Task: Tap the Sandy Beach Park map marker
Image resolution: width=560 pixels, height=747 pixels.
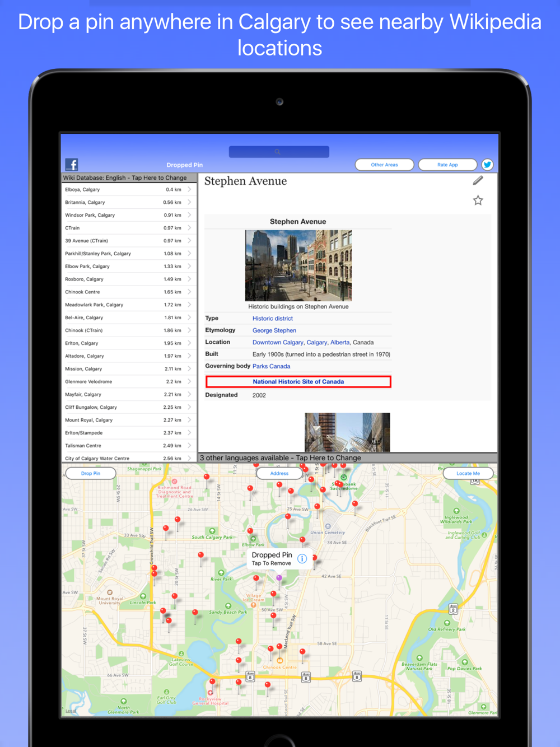Action: pyautogui.click(x=228, y=606)
